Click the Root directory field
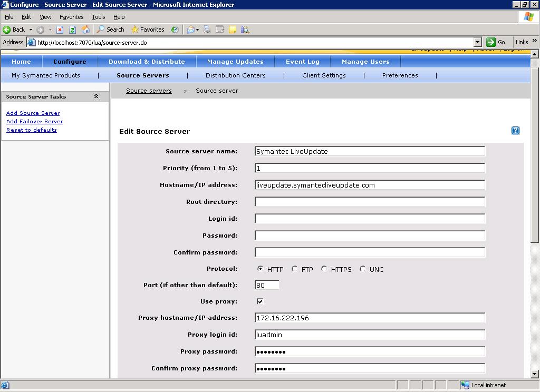Viewport: 540px width, 392px height. pyautogui.click(x=370, y=202)
